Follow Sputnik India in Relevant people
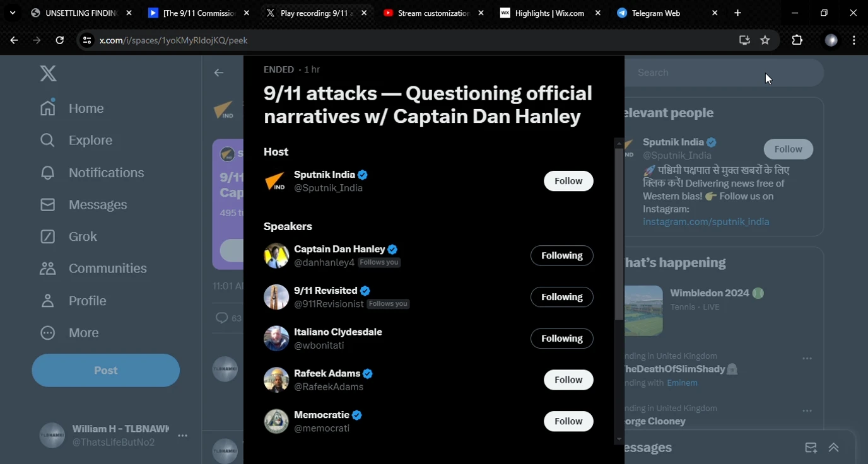This screenshot has width=868, height=464. (x=788, y=149)
